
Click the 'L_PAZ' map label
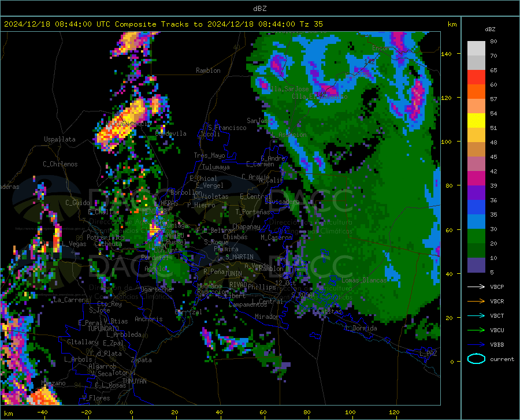[x=428, y=354]
